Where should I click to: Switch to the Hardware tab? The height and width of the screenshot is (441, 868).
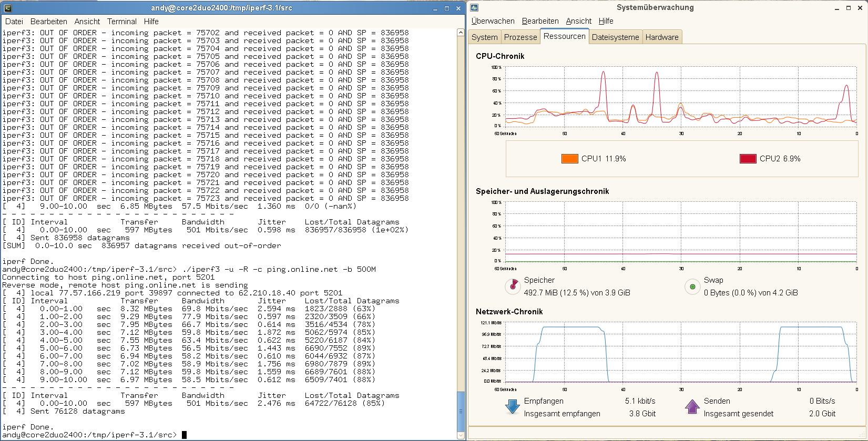662,37
